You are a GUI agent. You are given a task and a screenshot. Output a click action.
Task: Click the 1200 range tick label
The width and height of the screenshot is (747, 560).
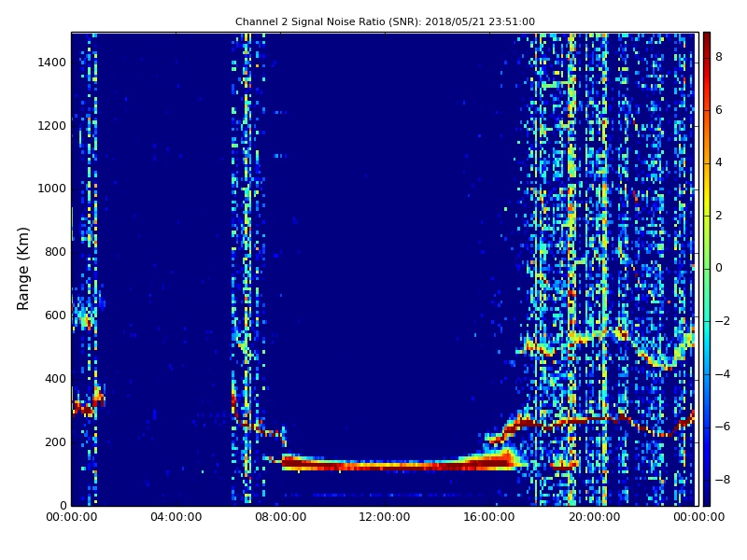52,126
